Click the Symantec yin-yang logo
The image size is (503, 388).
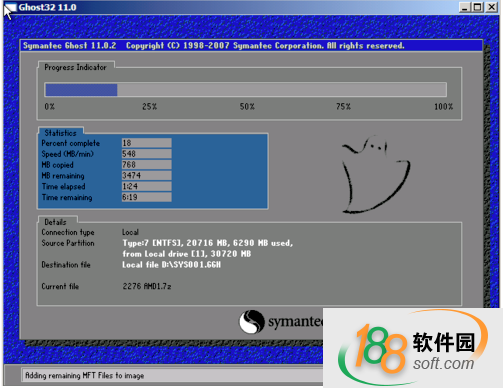tap(252, 322)
